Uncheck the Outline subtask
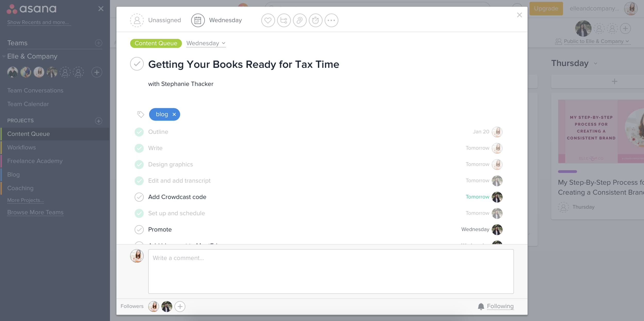The width and height of the screenshot is (644, 321). click(139, 132)
